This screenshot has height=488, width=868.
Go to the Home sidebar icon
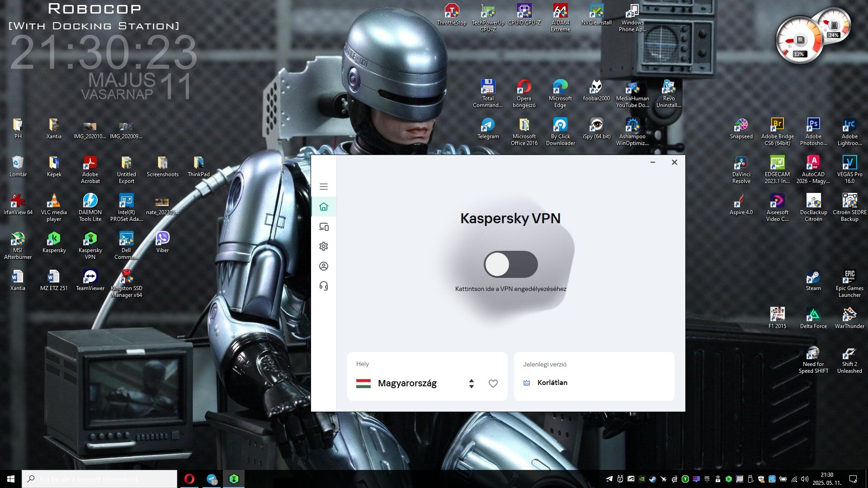[324, 207]
